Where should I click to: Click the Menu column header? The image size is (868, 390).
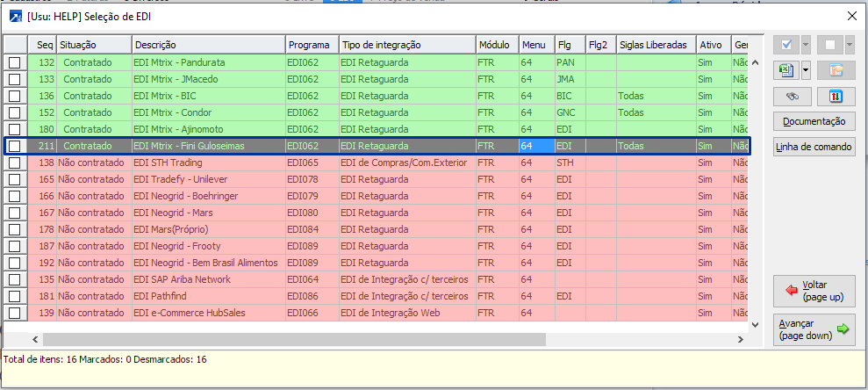(537, 45)
